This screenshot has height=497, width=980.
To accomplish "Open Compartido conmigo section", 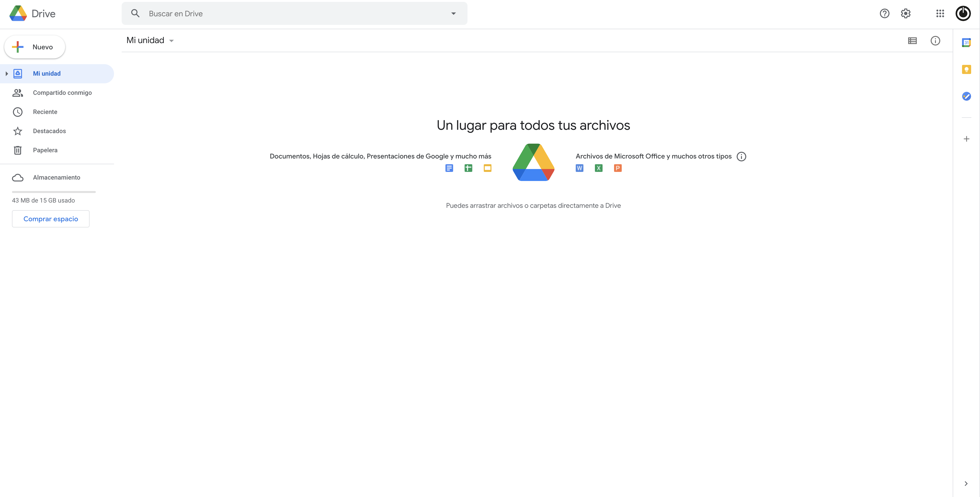I will coord(57,93).
